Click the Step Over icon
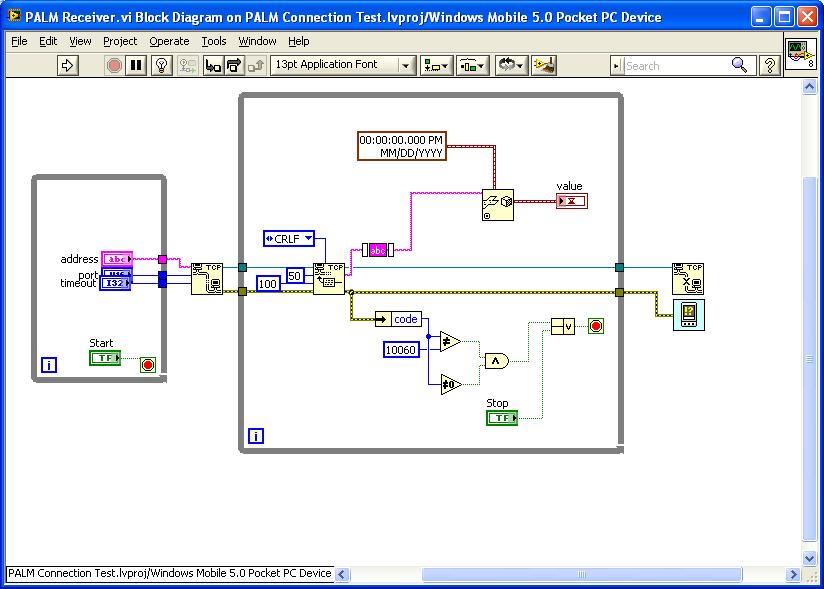The image size is (824, 589). [x=234, y=65]
